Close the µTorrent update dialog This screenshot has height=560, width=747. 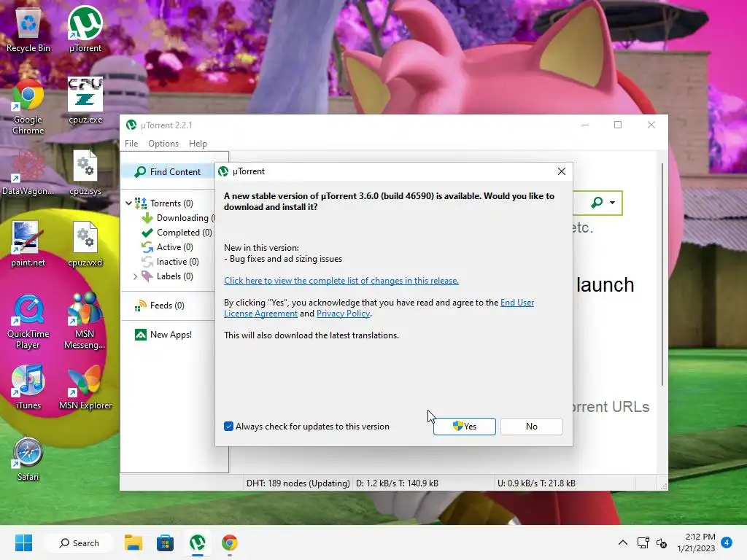coord(562,171)
